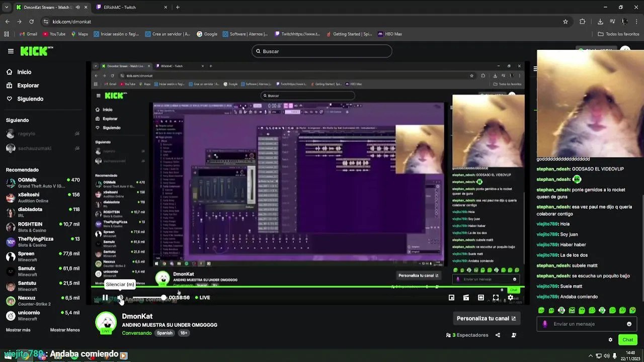Image resolution: width=644 pixels, height=362 pixels.
Task: Collapse recommendations with Mostrar Menos
Action: tap(65, 330)
